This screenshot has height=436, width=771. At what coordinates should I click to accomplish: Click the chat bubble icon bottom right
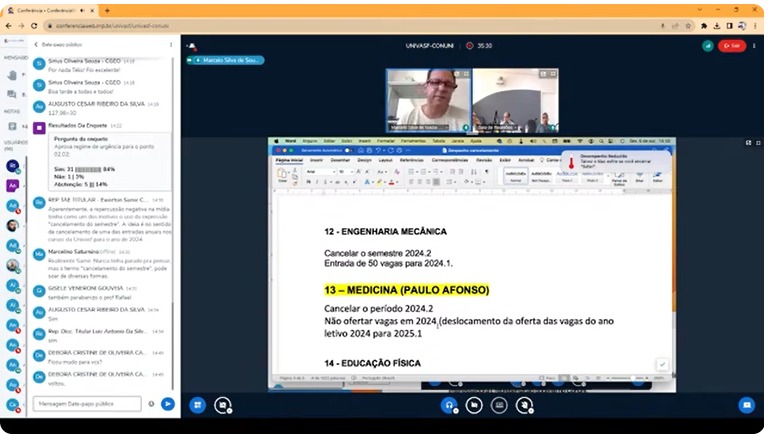click(746, 405)
